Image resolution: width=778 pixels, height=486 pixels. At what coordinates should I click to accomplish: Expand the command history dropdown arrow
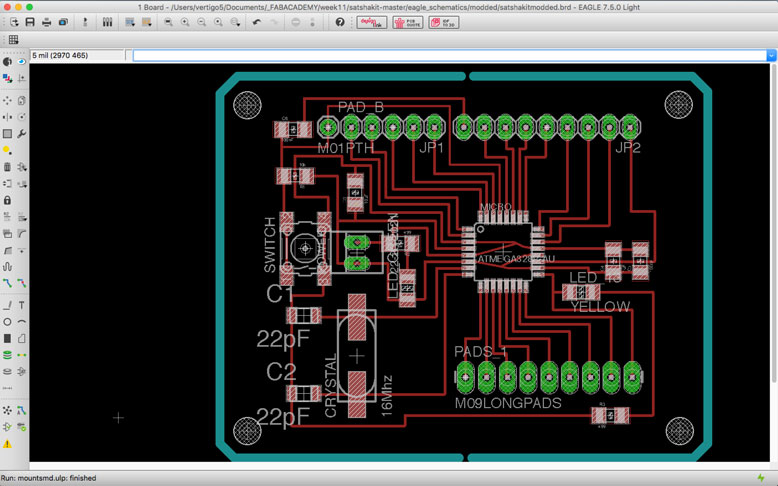[x=771, y=56]
